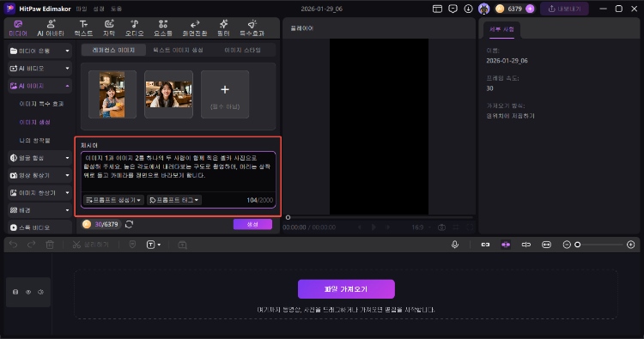Expand the face synthesis sidebar section

pyautogui.click(x=39, y=158)
